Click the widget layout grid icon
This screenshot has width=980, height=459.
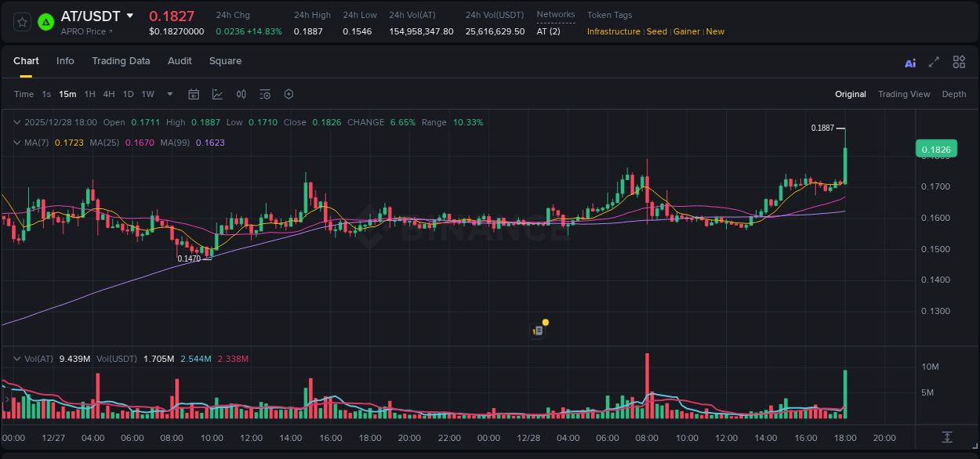click(959, 62)
